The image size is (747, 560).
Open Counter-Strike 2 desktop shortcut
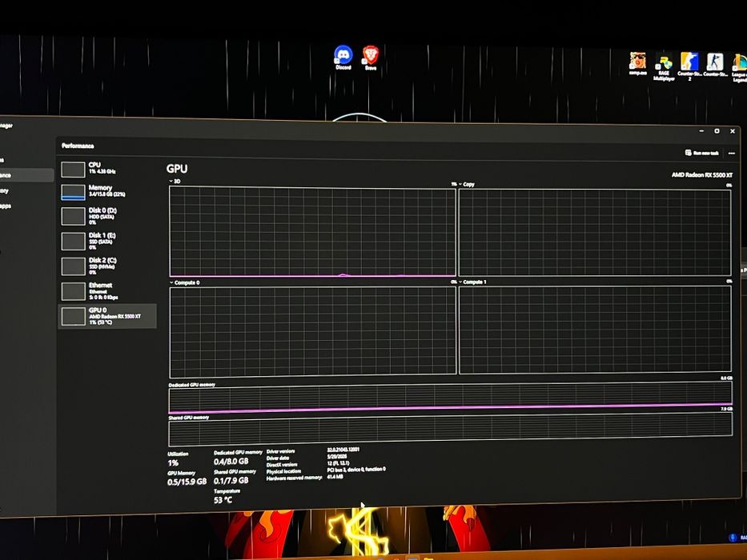click(689, 66)
